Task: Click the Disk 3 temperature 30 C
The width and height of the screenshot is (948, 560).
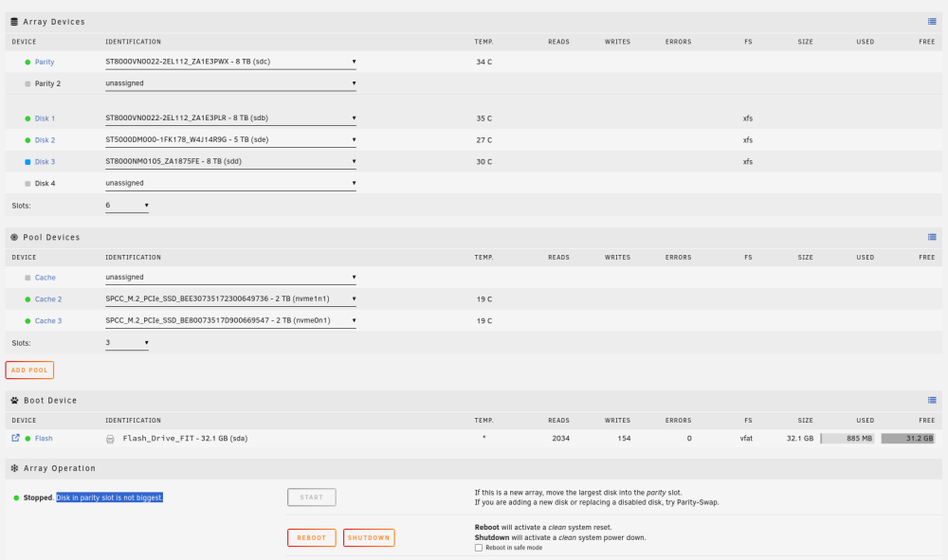Action: 483,162
